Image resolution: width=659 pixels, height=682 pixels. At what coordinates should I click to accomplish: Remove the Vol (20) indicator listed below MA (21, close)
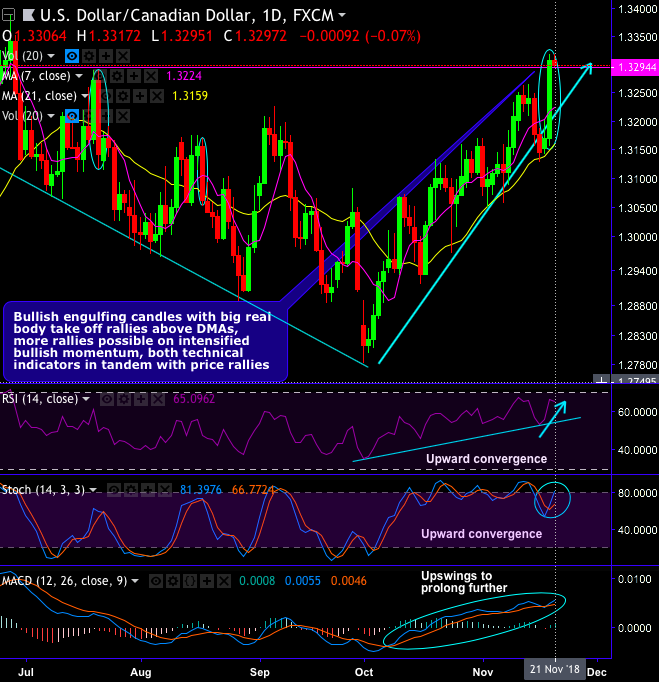click(123, 116)
